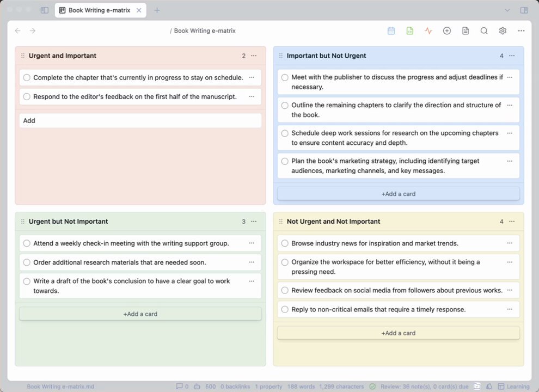The height and width of the screenshot is (392, 539).
Task: Close the Book Writing e-matrix tab
Action: (139, 10)
